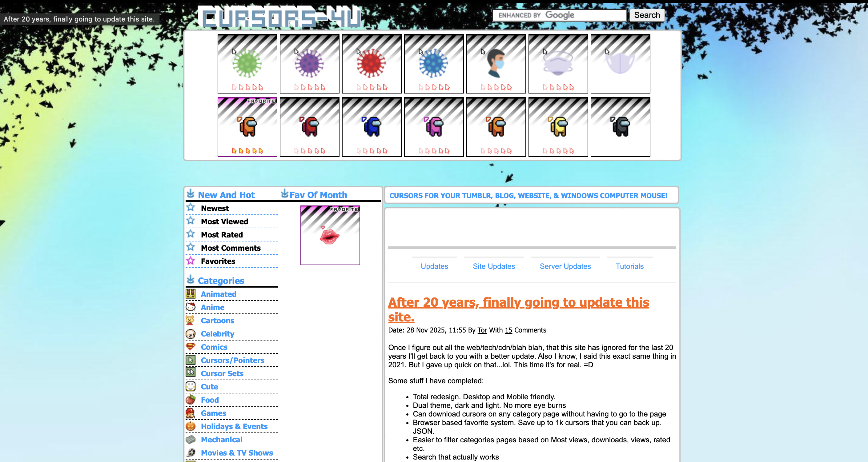Click the film reel icon beside Movies & TV Shows
This screenshot has width=868, height=462.
(191, 452)
